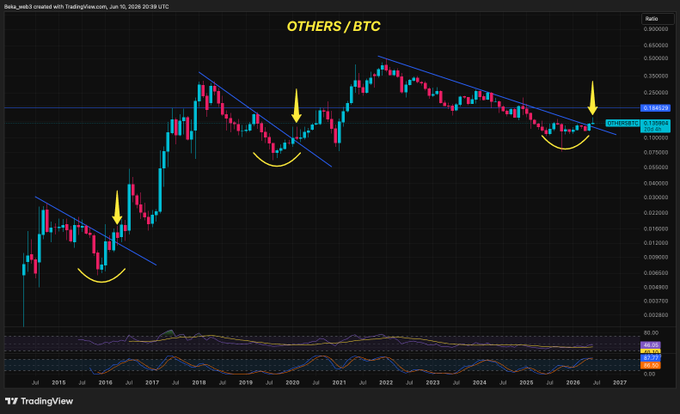Click the 0.030000 price axis label
Image resolution: width=680 pixels, height=414 pixels.
click(656, 197)
